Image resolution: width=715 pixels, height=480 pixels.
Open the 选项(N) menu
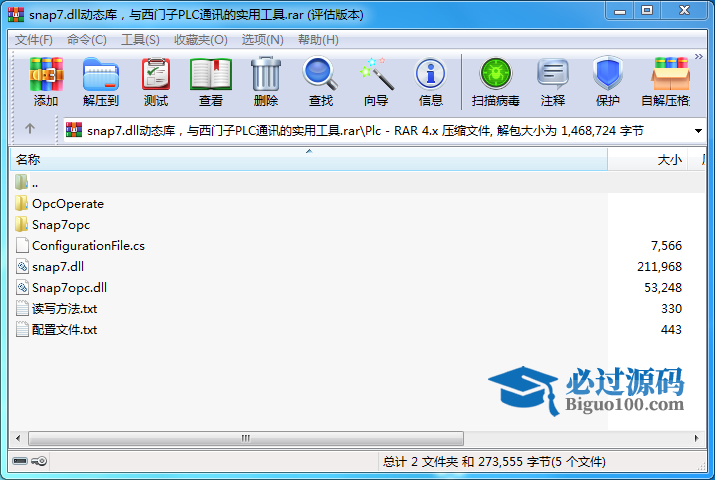[263, 40]
